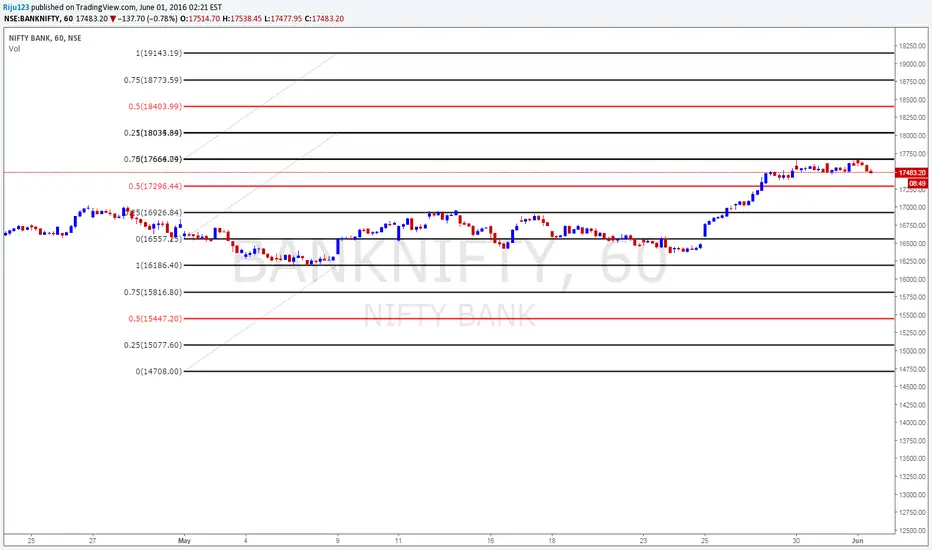Select the 1(19143.19) Fibonacci level label
The width and height of the screenshot is (932, 550).
point(159,53)
